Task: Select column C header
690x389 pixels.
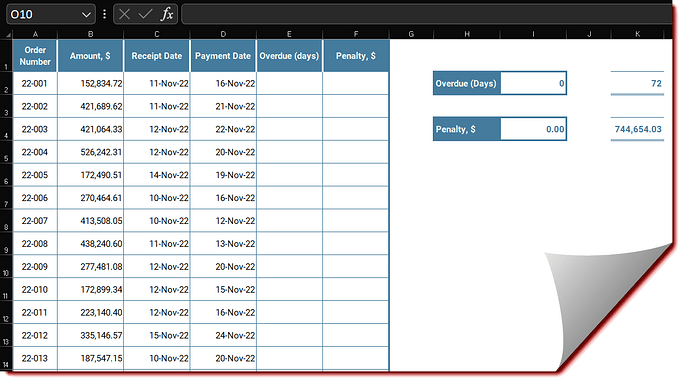Action: (157, 34)
